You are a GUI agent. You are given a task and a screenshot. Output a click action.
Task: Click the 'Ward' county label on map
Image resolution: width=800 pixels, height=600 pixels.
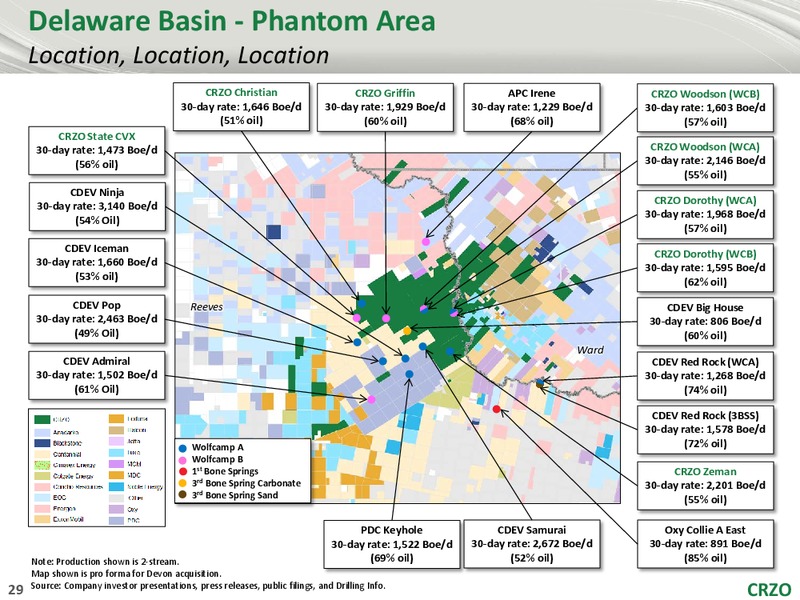pos(590,350)
